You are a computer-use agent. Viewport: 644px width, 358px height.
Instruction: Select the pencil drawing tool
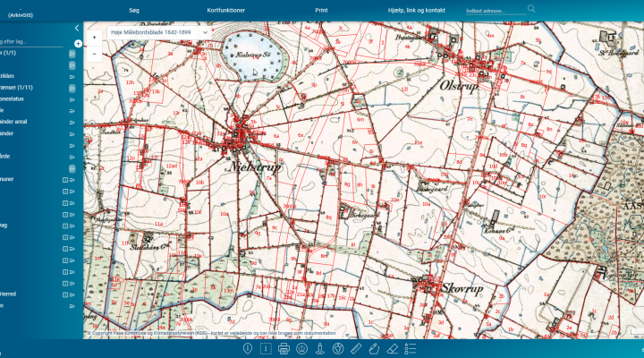[374, 348]
